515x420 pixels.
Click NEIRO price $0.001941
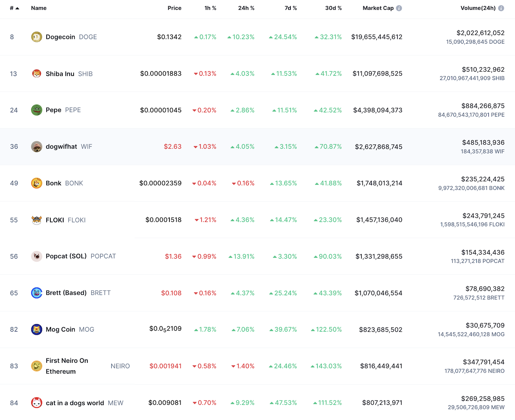point(165,366)
